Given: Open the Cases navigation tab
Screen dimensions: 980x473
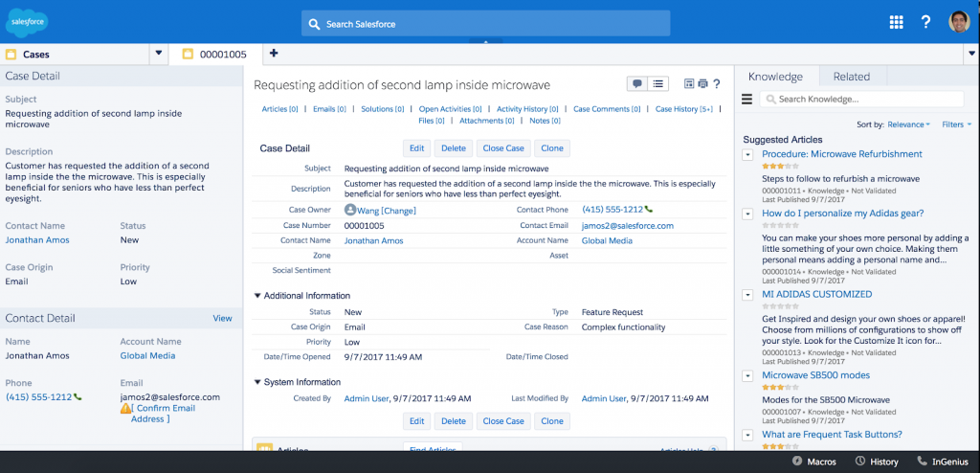Looking at the screenshot, I should tap(75, 55).
